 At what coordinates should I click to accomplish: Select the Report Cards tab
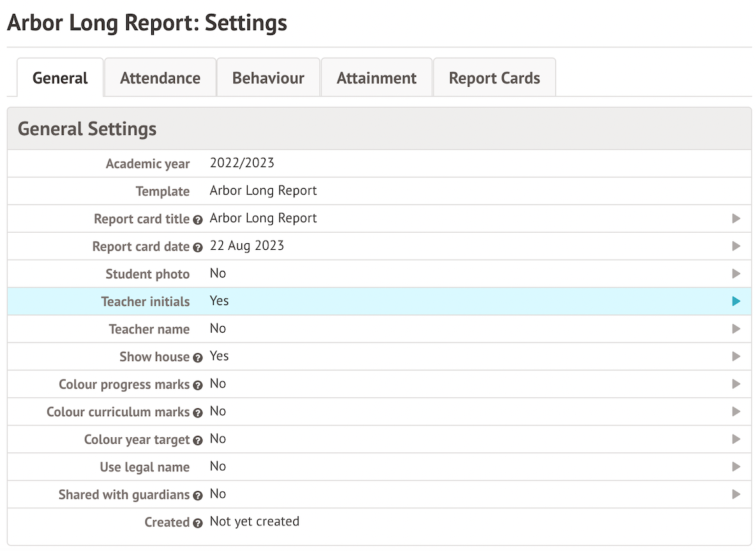pyautogui.click(x=494, y=78)
